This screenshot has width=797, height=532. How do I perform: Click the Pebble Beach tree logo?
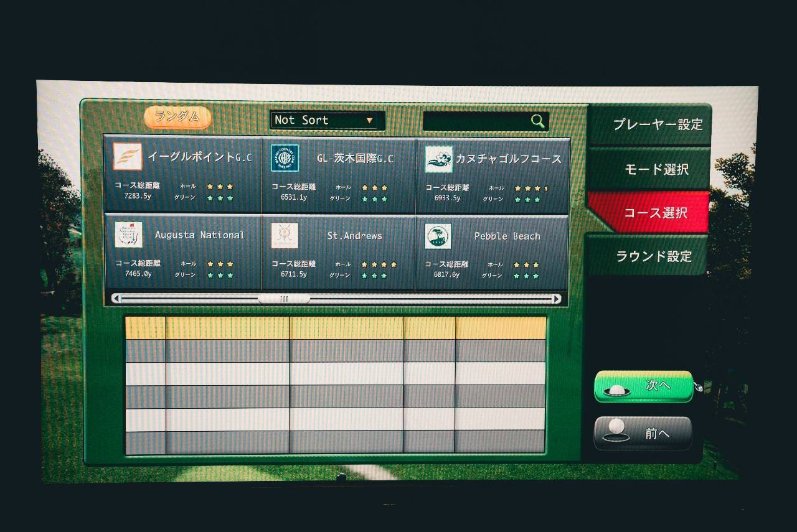click(438, 236)
